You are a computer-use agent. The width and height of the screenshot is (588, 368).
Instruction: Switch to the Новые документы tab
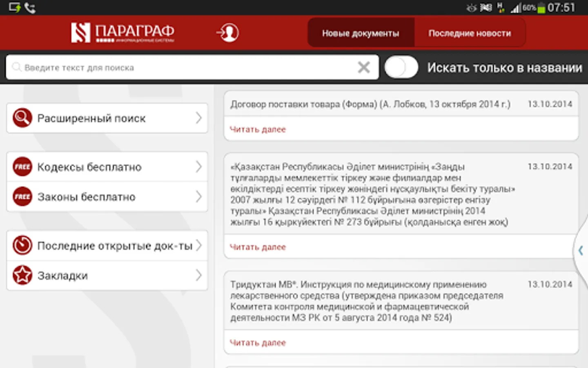click(x=361, y=33)
